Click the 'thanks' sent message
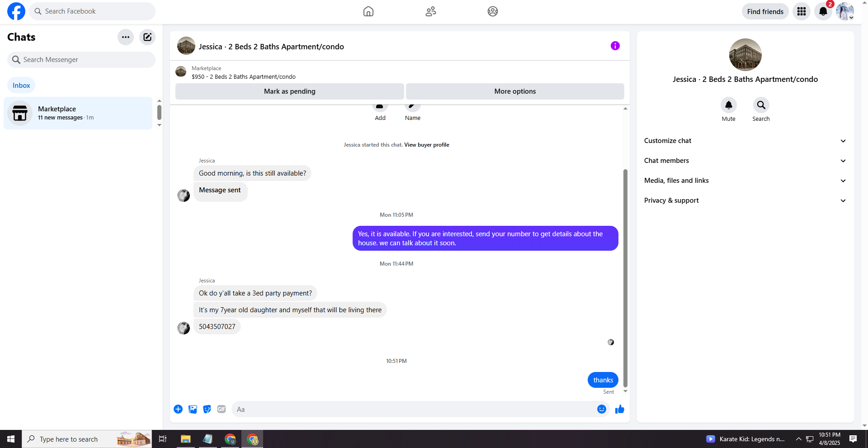The height and width of the screenshot is (448, 868). pyautogui.click(x=603, y=380)
